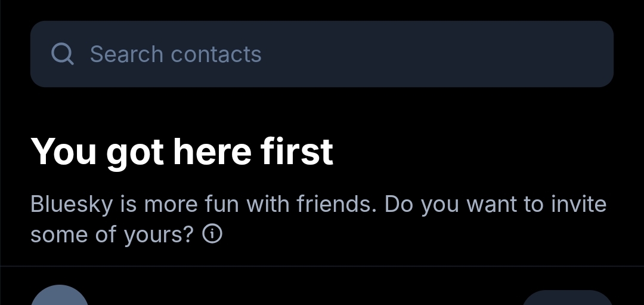
Task: Select the partially visible contact avatar
Action: click(x=60, y=297)
